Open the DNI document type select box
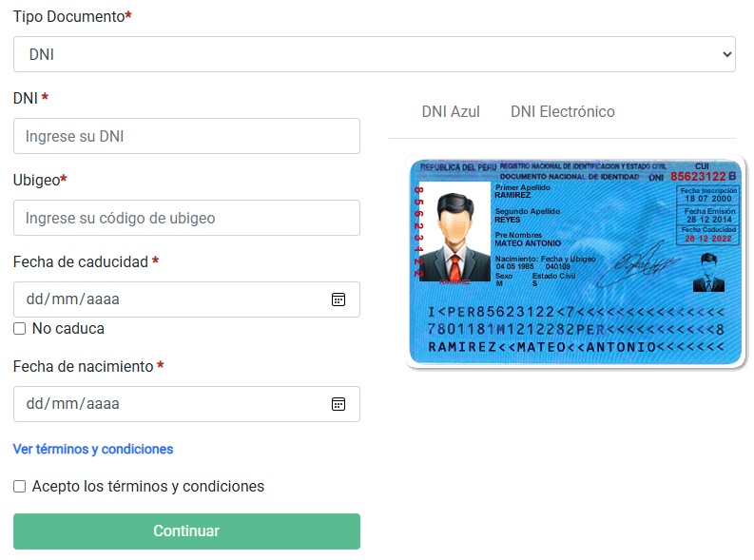This screenshot has height=560, width=754. tap(374, 54)
